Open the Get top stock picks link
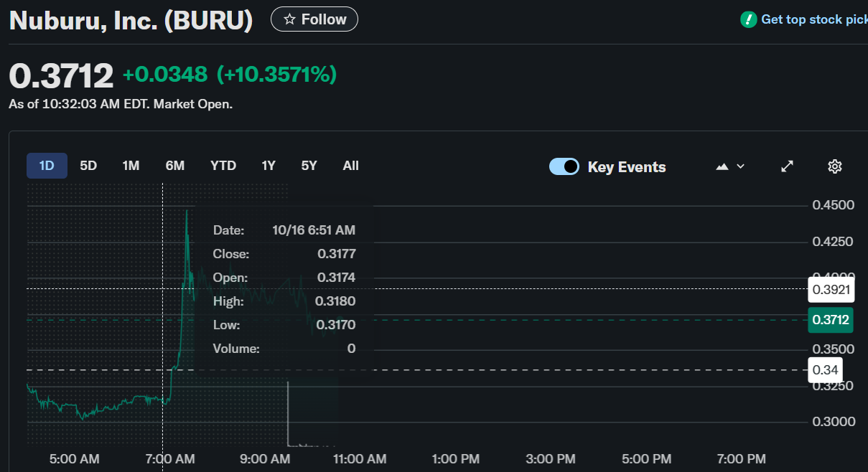The image size is (868, 472). [813, 19]
